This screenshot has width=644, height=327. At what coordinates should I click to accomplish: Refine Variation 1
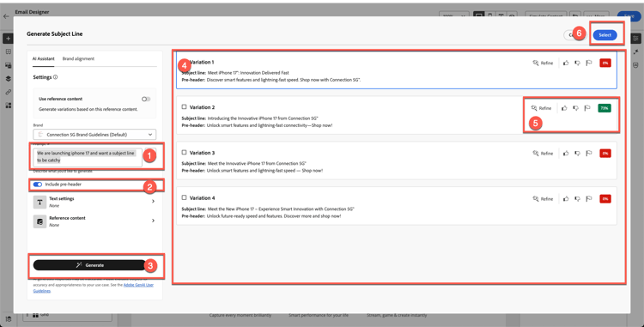[543, 63]
